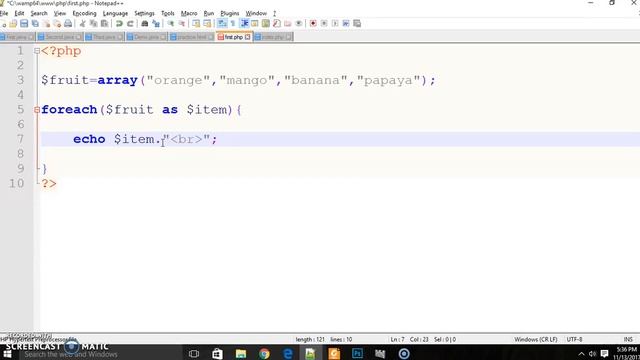Undo the last edit with the Undo icon
This screenshot has height=360, width=640.
[119, 24]
